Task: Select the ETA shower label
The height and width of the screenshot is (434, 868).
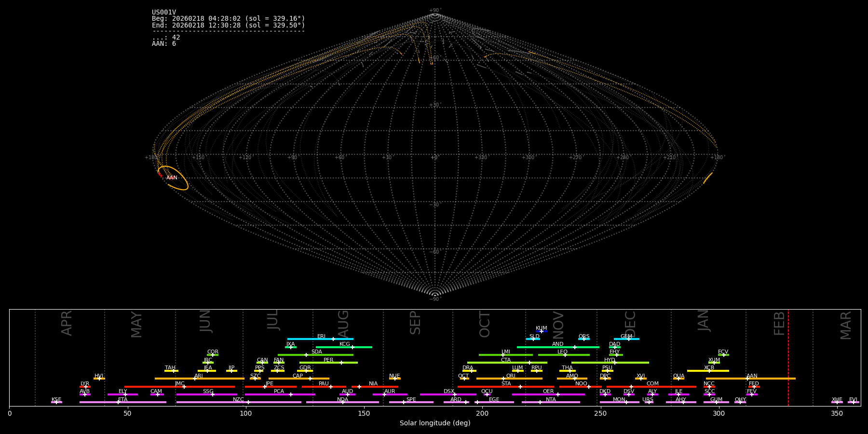Action: coord(123,400)
